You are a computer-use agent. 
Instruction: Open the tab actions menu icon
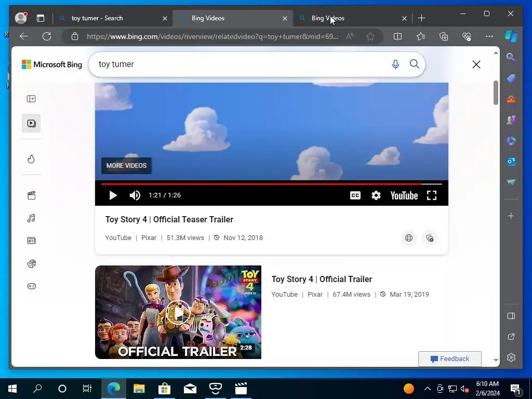coord(41,18)
